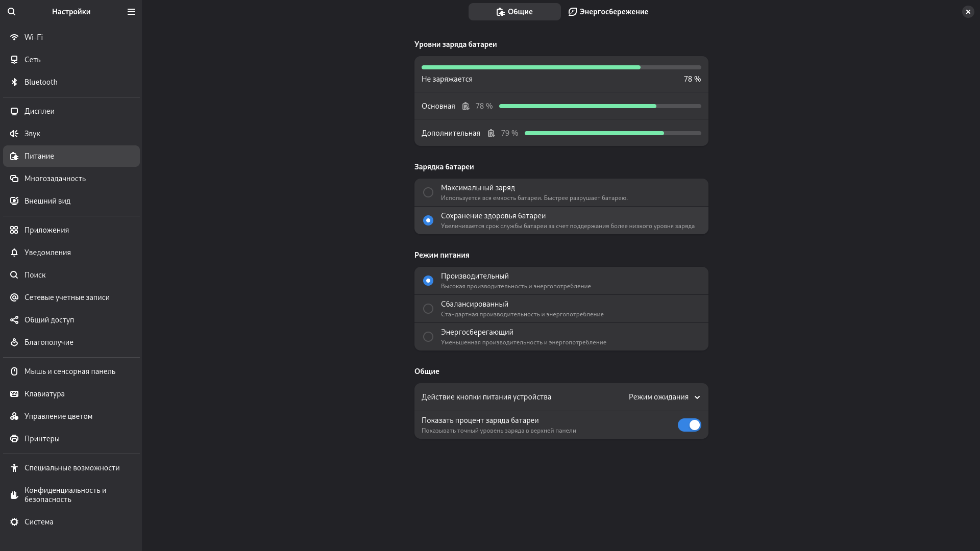Click the Дополнительная battery level bar
Viewport: 980px width, 551px height.
(x=612, y=133)
